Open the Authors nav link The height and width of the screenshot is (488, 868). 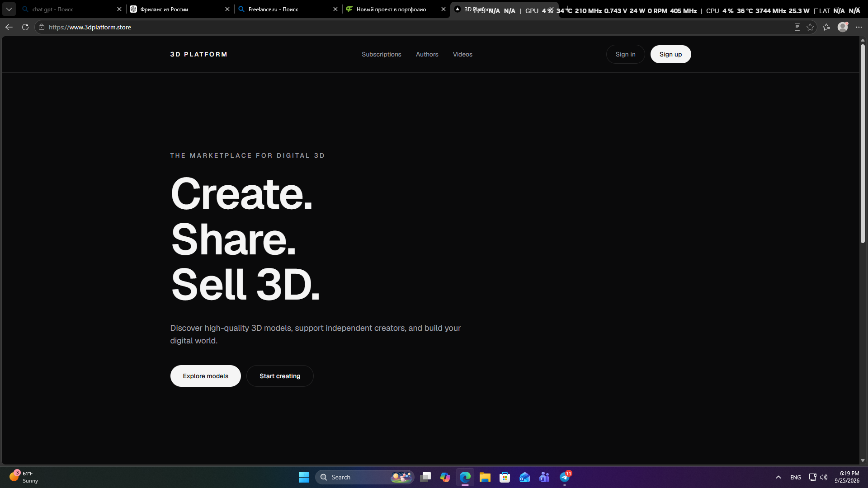[427, 54]
